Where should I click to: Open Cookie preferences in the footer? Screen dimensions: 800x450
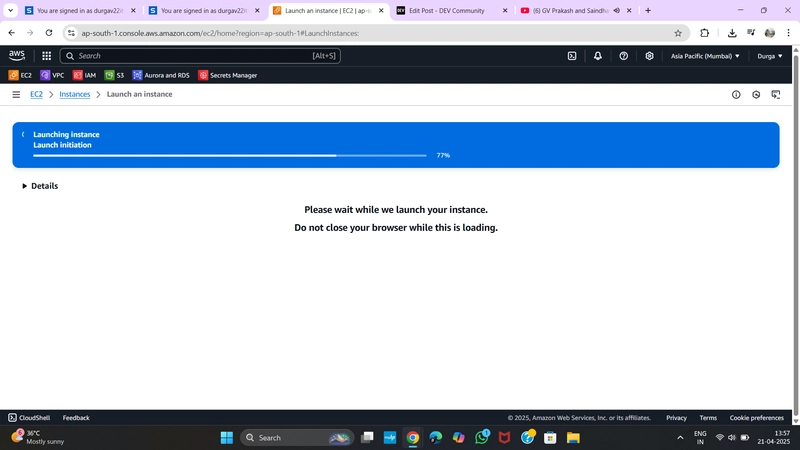[756, 417]
